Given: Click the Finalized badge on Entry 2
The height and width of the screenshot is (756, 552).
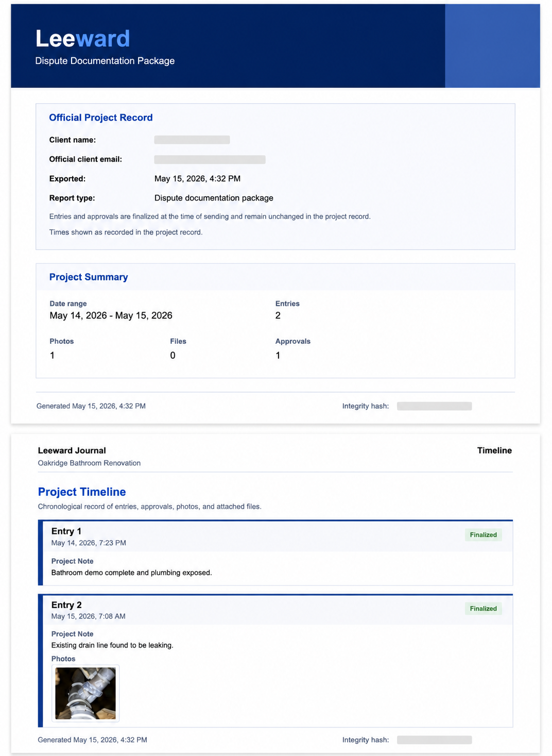Looking at the screenshot, I should click(484, 609).
